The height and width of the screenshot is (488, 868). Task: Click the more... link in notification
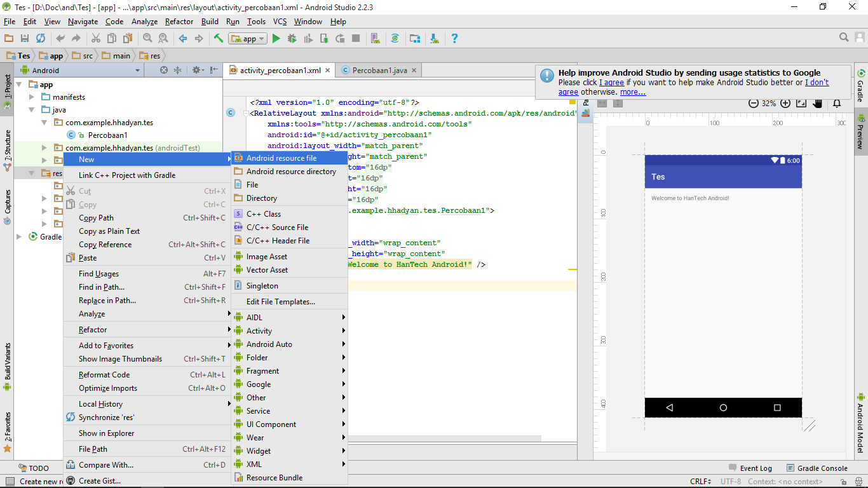pos(633,92)
